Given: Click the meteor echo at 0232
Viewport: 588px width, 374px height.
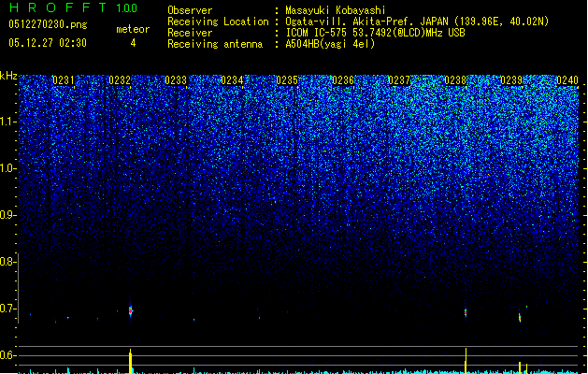Looking at the screenshot, I should [131, 310].
